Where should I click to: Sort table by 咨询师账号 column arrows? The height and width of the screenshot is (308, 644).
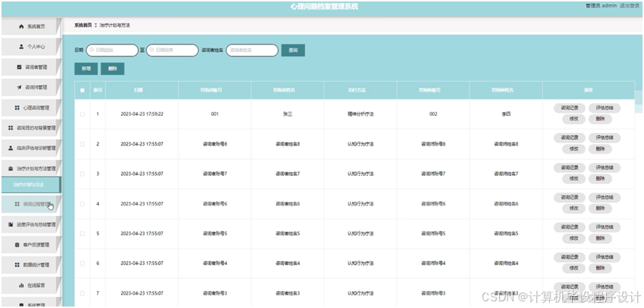pyautogui.click(x=444, y=90)
